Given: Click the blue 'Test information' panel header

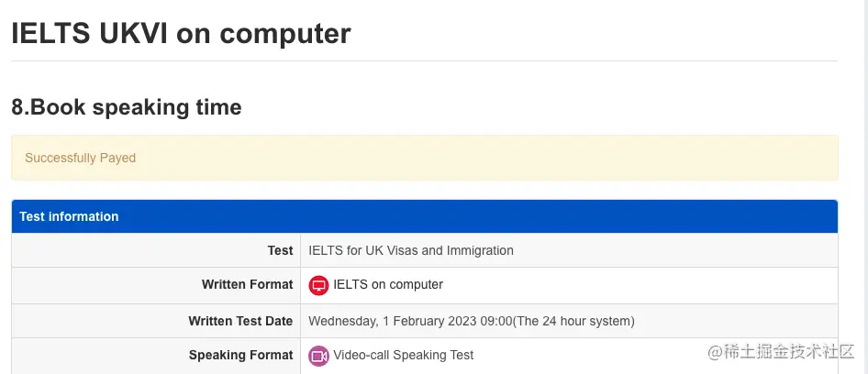Looking at the screenshot, I should (x=425, y=216).
